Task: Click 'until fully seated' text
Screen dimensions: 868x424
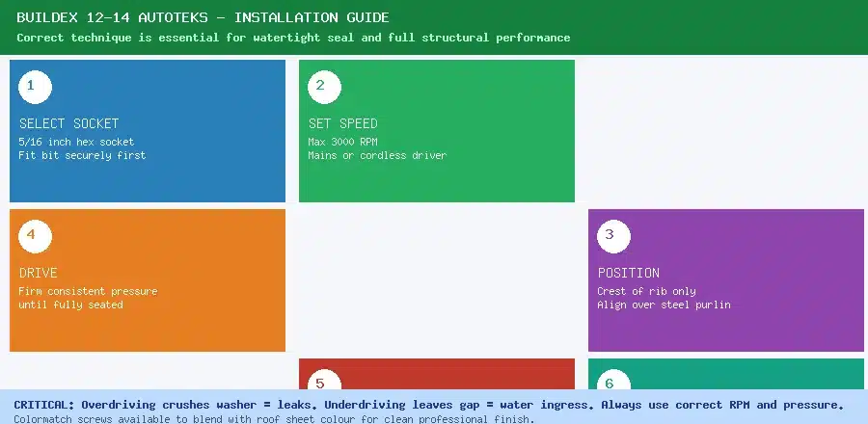Action: click(70, 305)
